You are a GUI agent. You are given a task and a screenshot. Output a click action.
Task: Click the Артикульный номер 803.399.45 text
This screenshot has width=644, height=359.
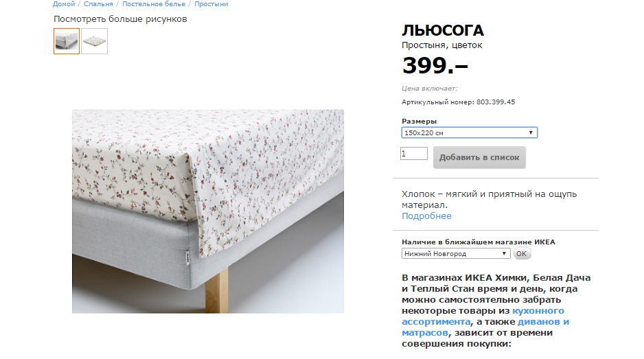pyautogui.click(x=459, y=102)
